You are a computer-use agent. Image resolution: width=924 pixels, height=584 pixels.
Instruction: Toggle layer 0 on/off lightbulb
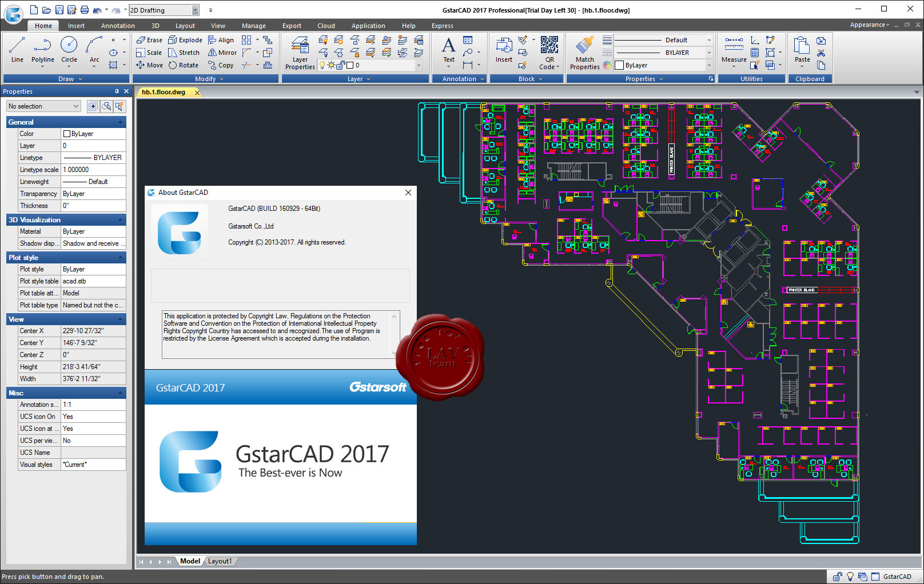coord(322,65)
